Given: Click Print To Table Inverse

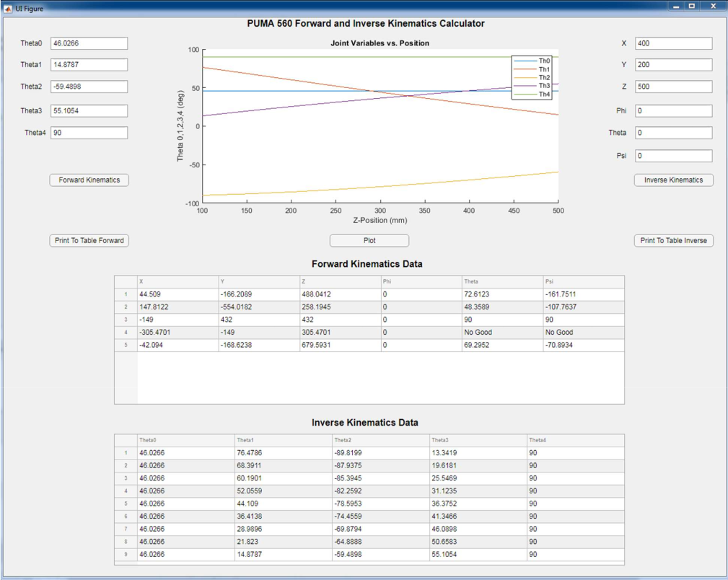Looking at the screenshot, I should [674, 240].
